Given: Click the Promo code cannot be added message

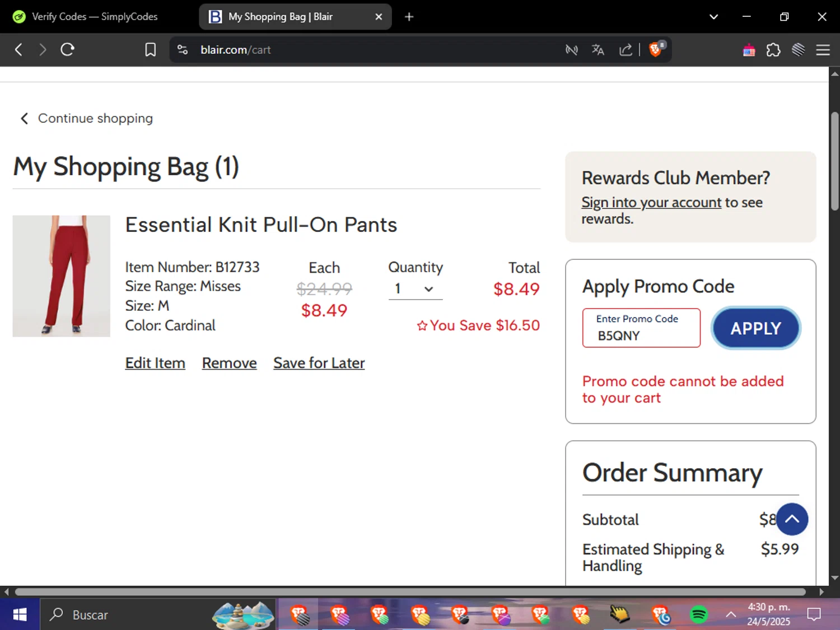Looking at the screenshot, I should coord(683,389).
